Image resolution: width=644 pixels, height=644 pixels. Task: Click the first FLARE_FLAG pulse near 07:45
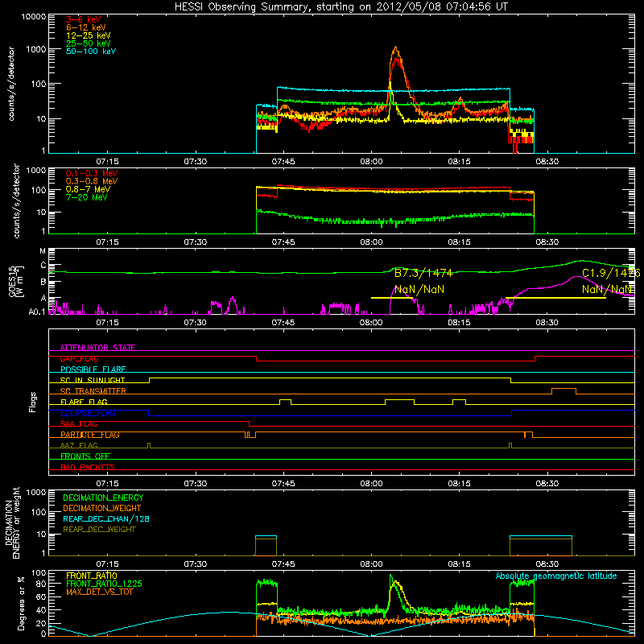tap(286, 402)
